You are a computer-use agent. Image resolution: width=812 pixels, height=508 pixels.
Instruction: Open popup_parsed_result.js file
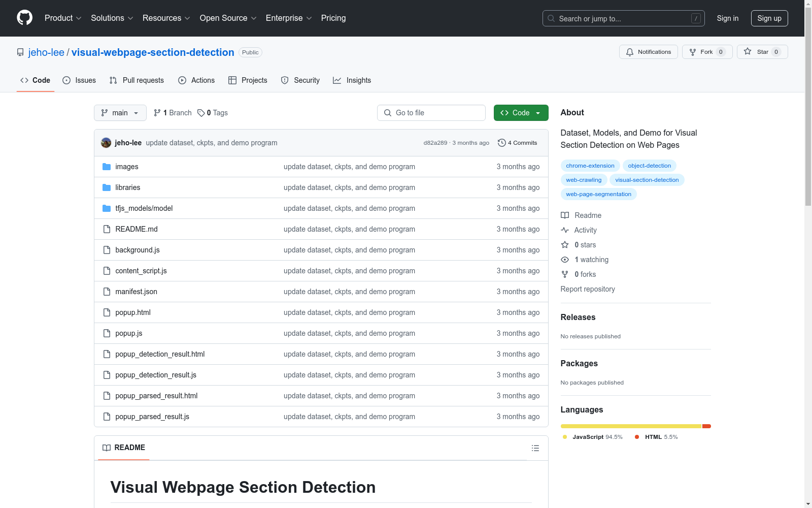coord(152,417)
